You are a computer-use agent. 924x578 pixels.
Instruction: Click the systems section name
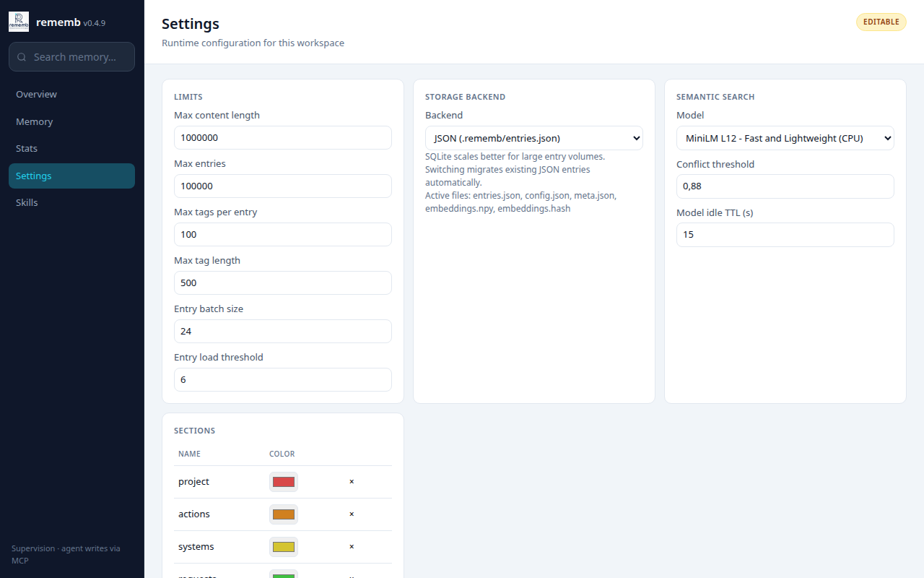196,546
